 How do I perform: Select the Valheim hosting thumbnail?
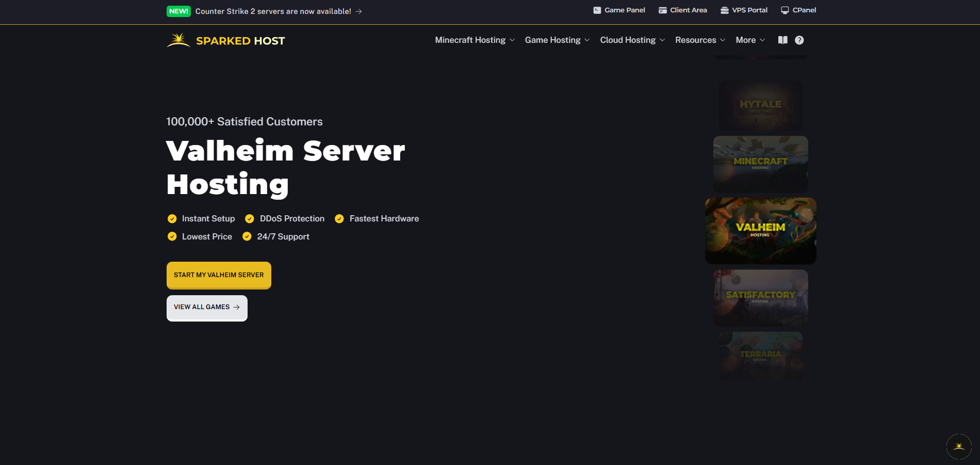[x=761, y=231]
